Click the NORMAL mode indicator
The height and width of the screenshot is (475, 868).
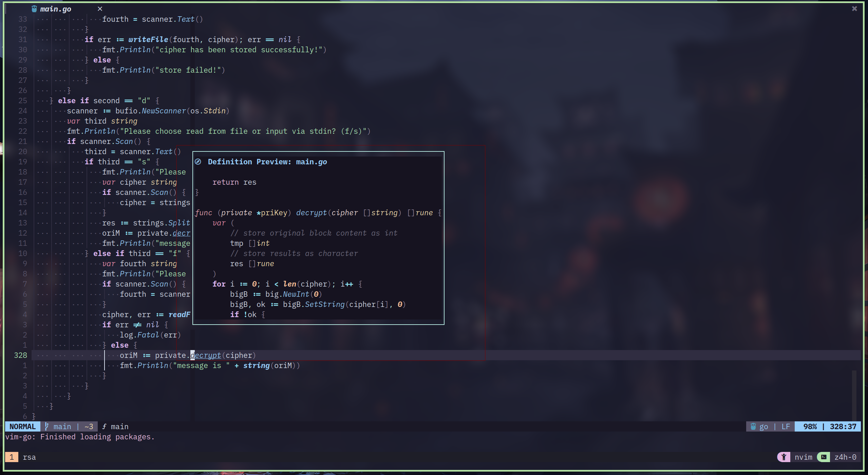(22, 426)
